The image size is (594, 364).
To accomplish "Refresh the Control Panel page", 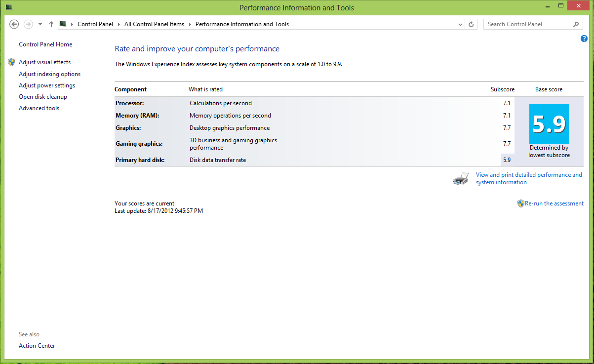I will click(471, 24).
